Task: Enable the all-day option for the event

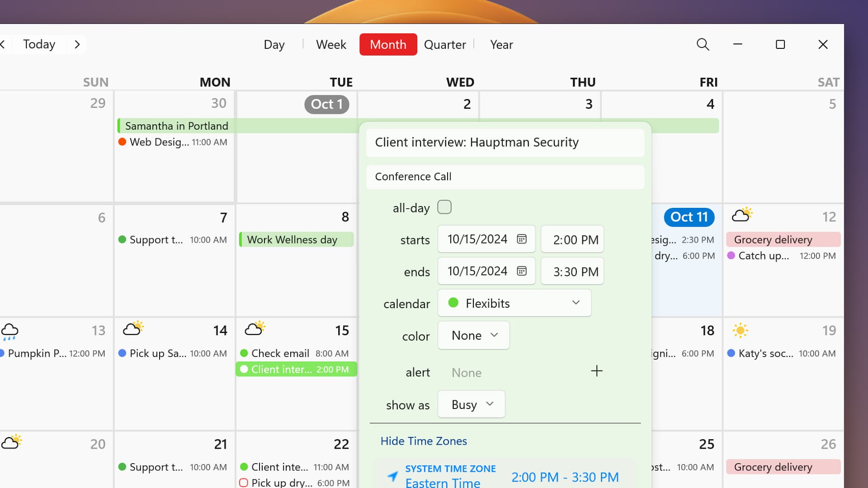Action: 444,207
